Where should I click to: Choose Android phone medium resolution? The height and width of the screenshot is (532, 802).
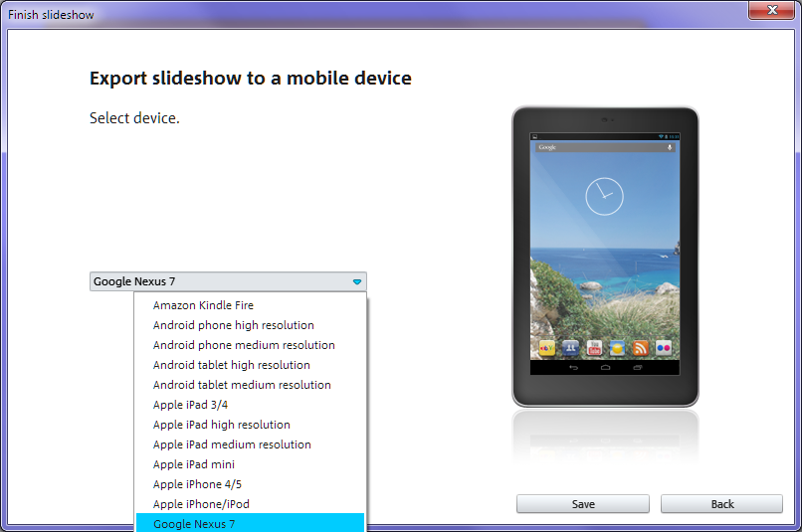point(251,345)
